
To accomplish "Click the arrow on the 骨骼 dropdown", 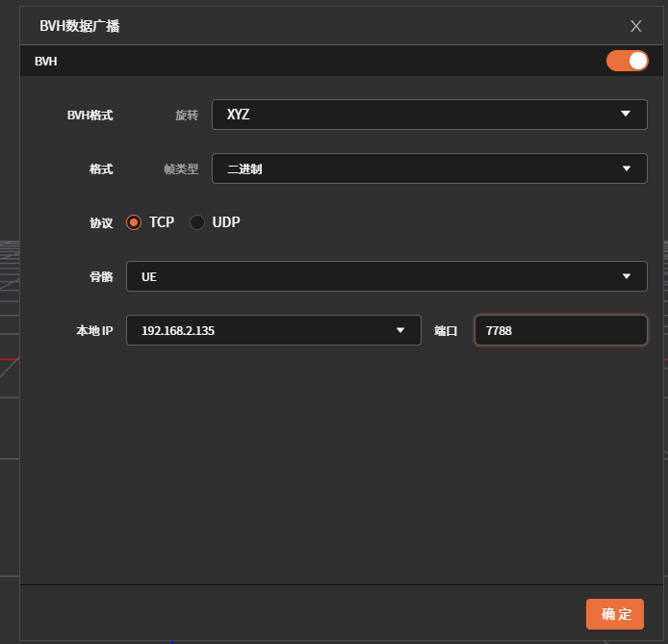I will [627, 276].
